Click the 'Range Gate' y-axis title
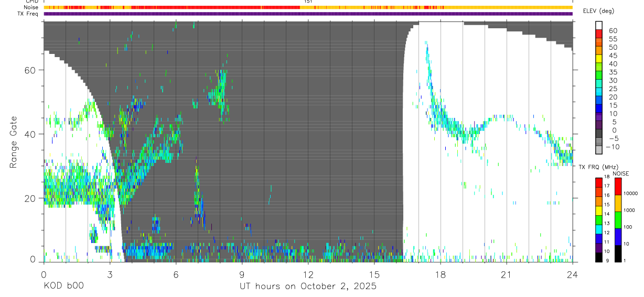This screenshot has height=297, width=644. (x=13, y=141)
